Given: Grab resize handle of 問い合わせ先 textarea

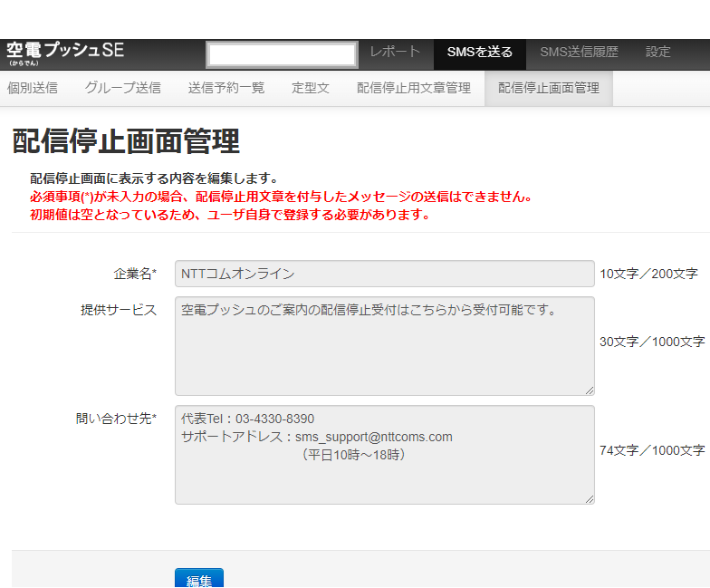Looking at the screenshot, I should (589, 499).
